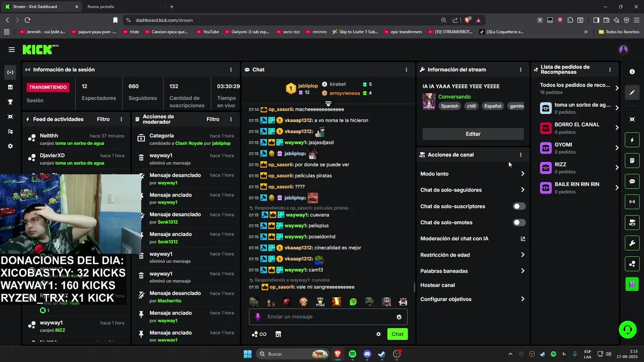Open the stream (broadcast) icon in left sidebar

click(x=10, y=72)
